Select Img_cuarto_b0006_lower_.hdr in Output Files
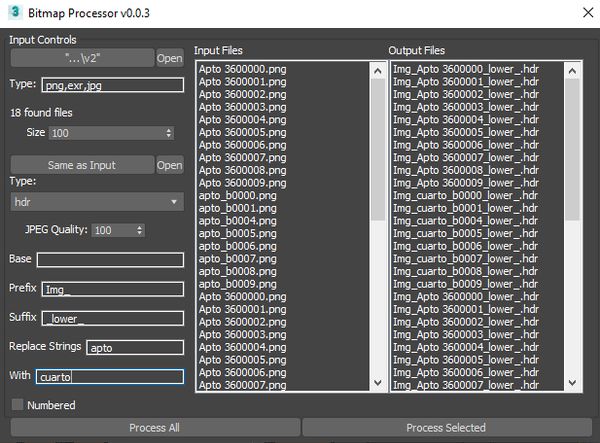Viewport: 600px width, 443px height. coord(465,246)
